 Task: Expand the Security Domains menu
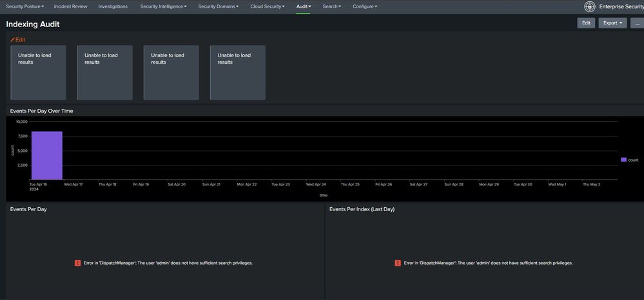coord(218,6)
